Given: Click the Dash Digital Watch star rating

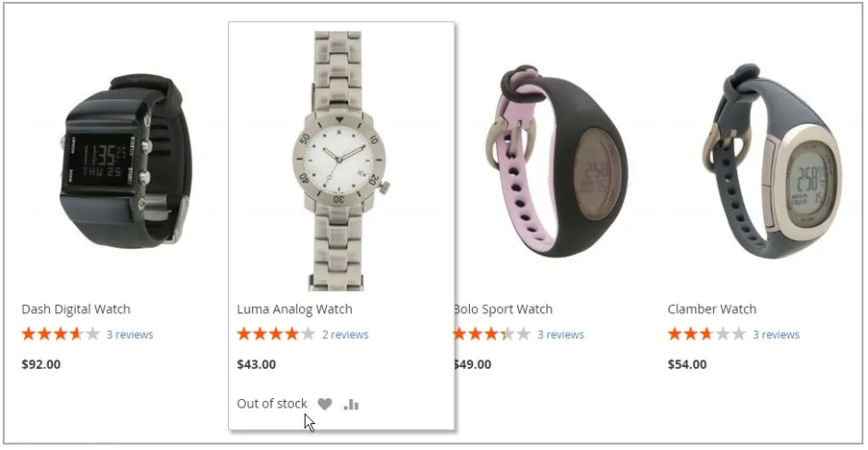Looking at the screenshot, I should (60, 334).
